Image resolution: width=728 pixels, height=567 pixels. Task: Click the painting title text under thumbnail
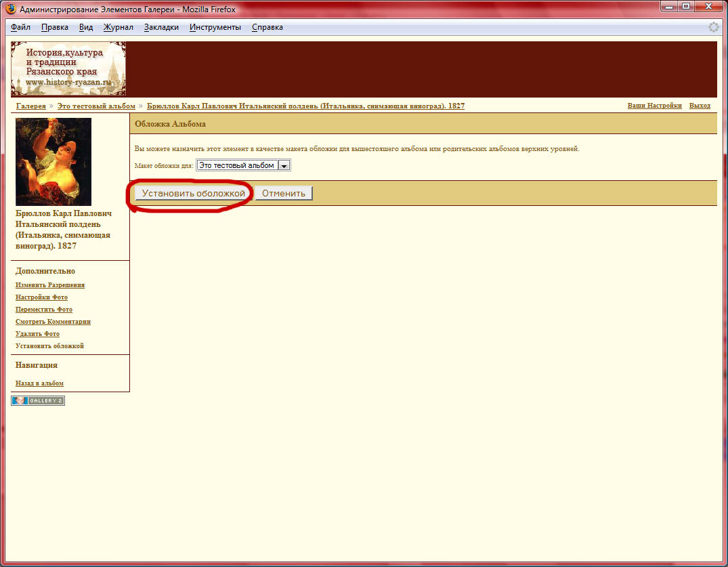pyautogui.click(x=64, y=230)
